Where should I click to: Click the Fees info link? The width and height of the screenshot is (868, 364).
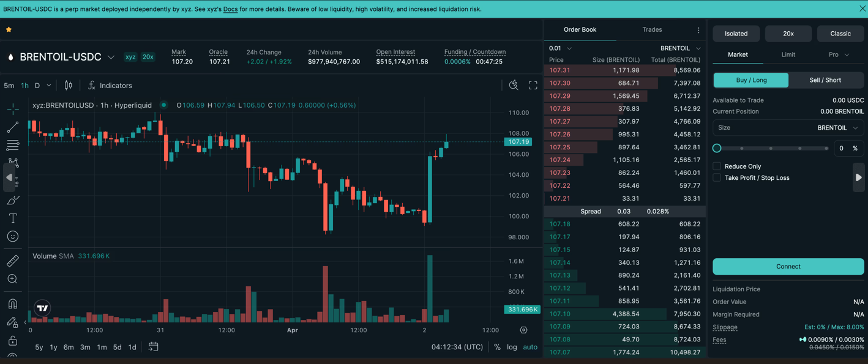[719, 340]
